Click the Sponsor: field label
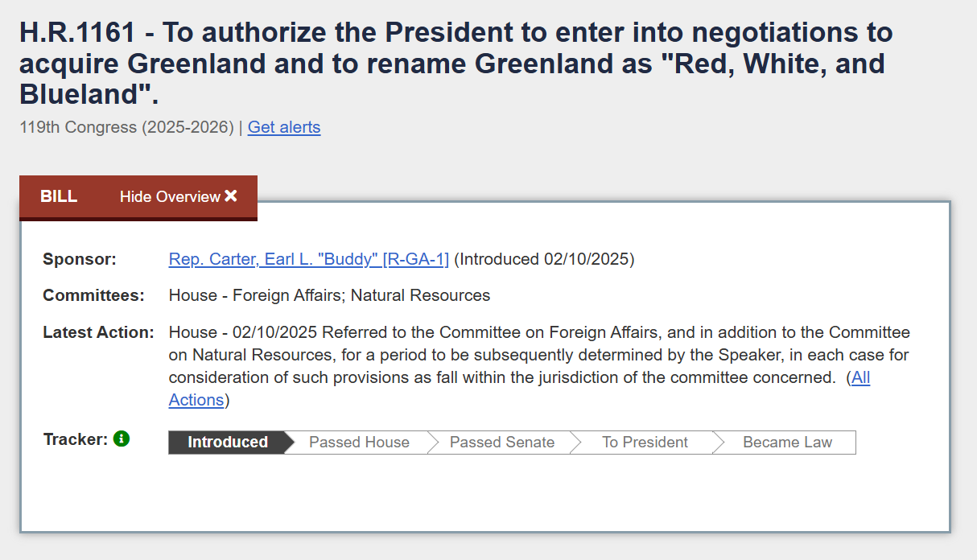Screen dimensions: 977x560 click(x=80, y=259)
